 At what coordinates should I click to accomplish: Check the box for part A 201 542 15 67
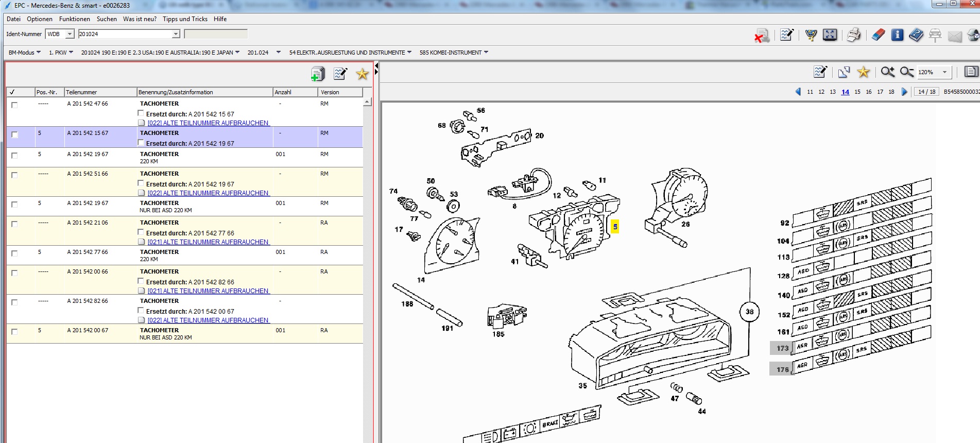(x=14, y=134)
